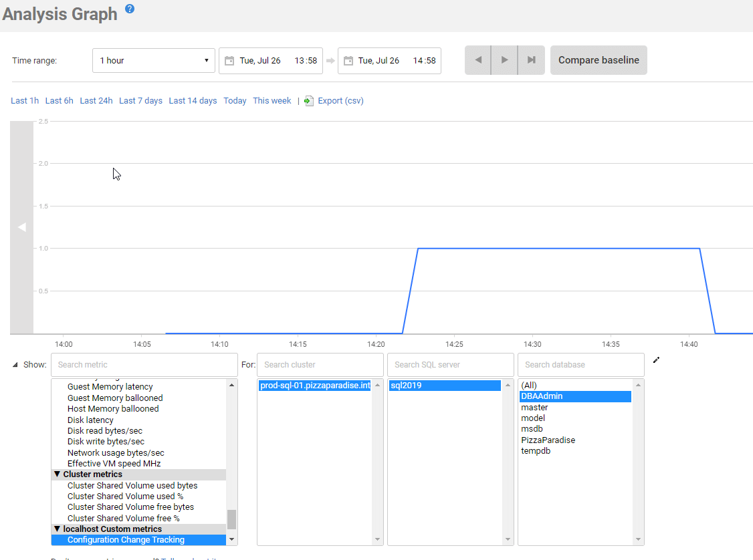Go to next time range
The width and height of the screenshot is (753, 560).
pyautogui.click(x=504, y=60)
